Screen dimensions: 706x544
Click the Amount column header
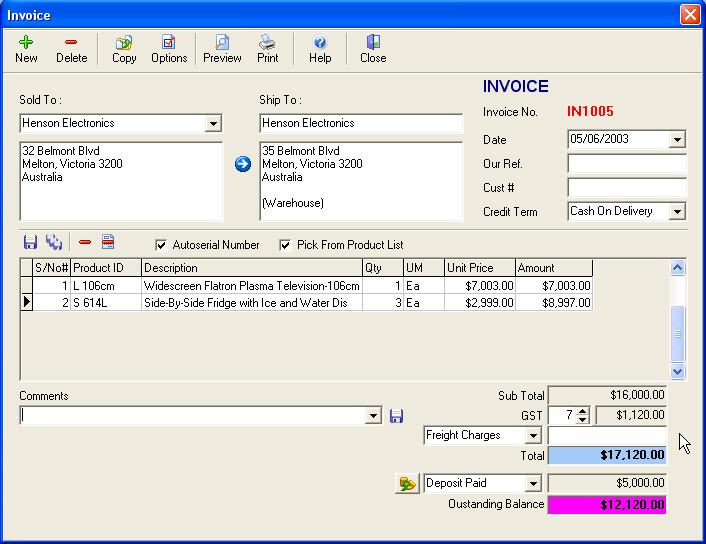(x=554, y=268)
